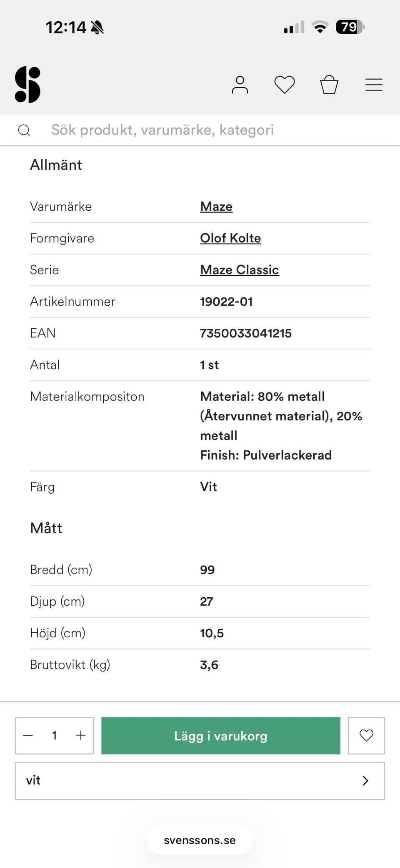Open the Olof Kolte designer link

[x=230, y=238]
